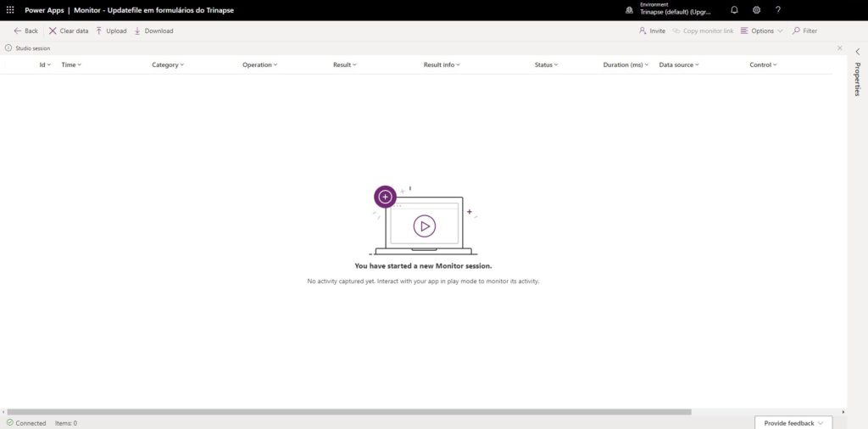Click the Connected status indicator
The width and height of the screenshot is (868, 429).
pyautogui.click(x=26, y=423)
